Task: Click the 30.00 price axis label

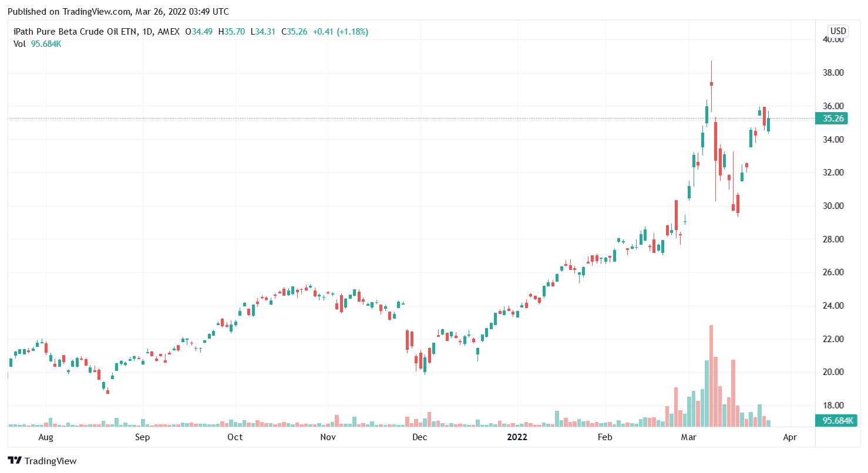Action: 833,206
